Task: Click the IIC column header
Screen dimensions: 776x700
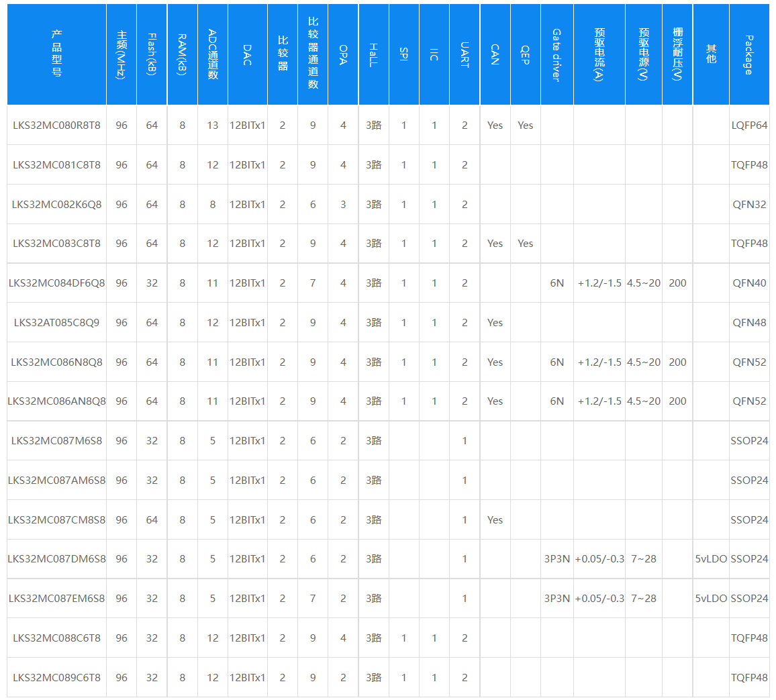Action: (x=434, y=54)
